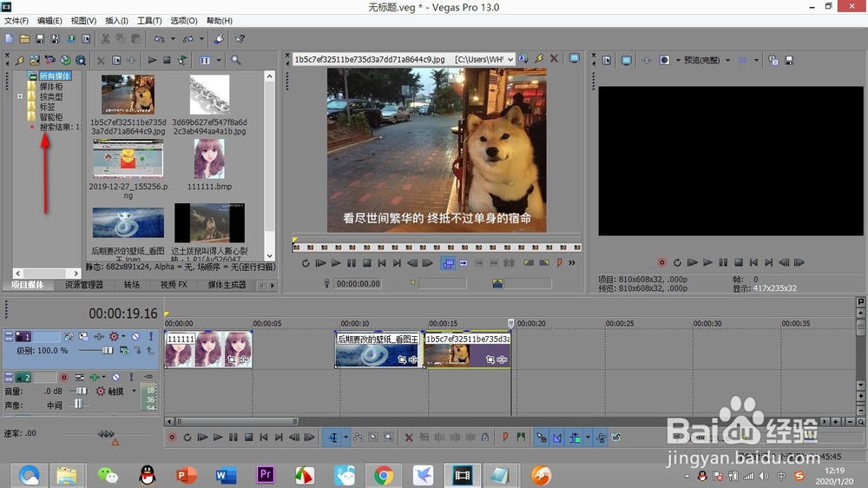Screen dimensions: 868x488
Task: Click the Cut scissors icon
Action: coord(105,39)
